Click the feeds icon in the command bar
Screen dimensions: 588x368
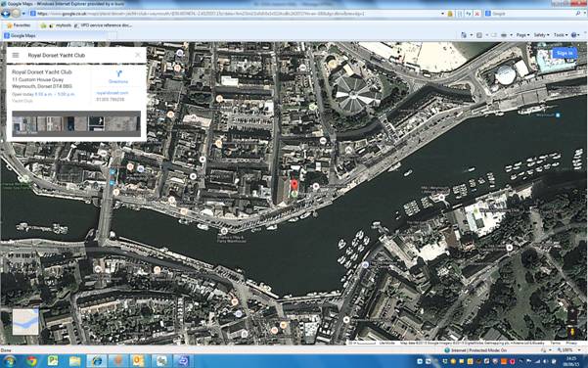479,35
